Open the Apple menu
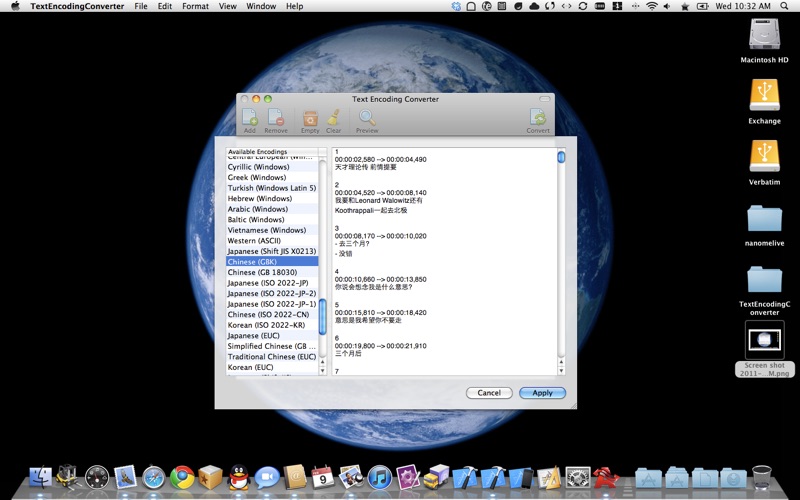The width and height of the screenshot is (800, 500). [15, 6]
